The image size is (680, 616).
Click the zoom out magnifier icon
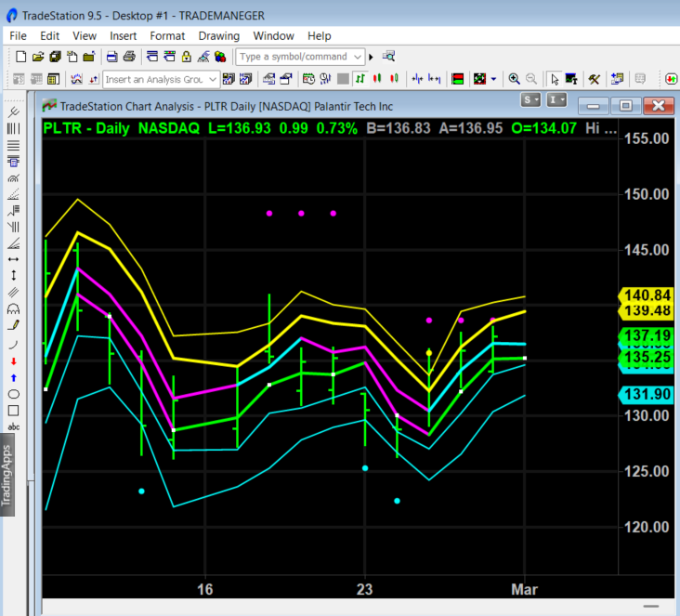coord(531,79)
